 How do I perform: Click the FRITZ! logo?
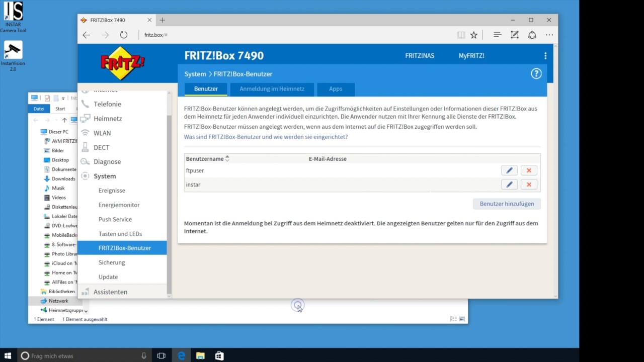coord(122,63)
